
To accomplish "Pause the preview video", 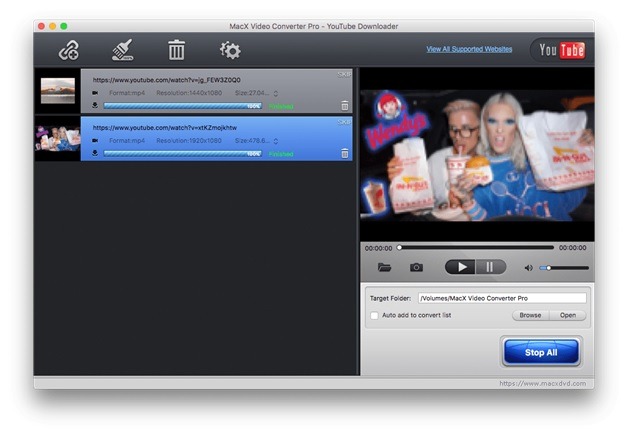I will click(491, 267).
